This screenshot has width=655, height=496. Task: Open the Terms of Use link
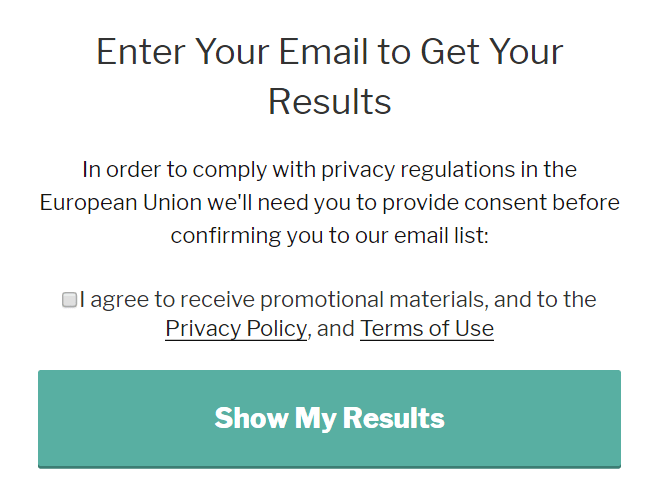coord(427,329)
